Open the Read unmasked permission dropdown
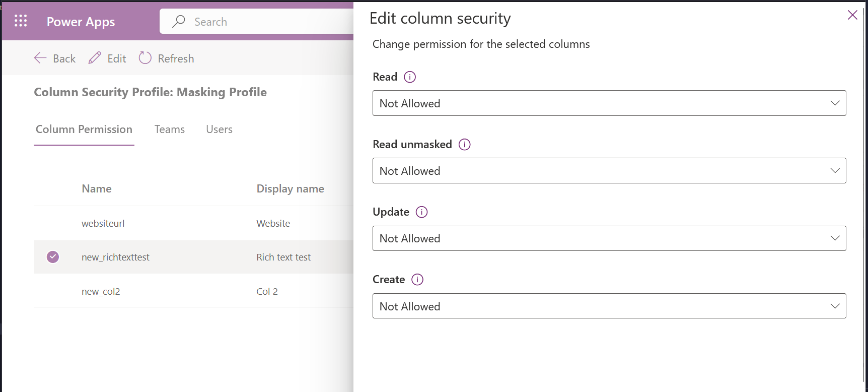The image size is (868, 392). [609, 171]
